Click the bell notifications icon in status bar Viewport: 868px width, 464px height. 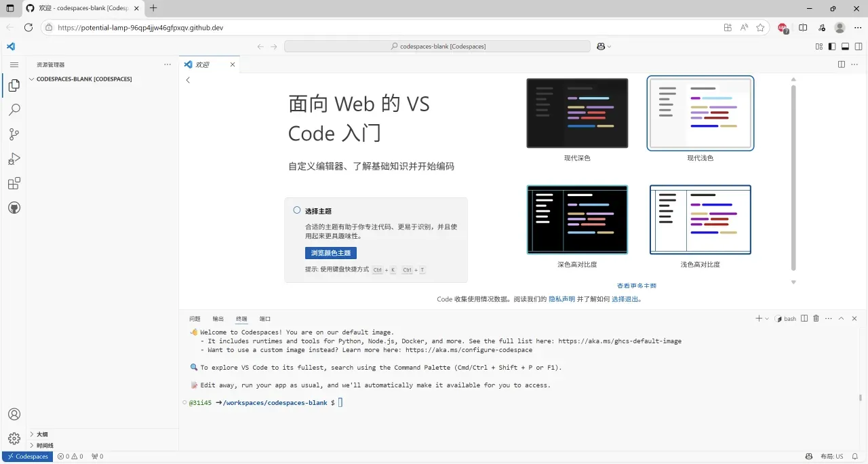tap(856, 457)
